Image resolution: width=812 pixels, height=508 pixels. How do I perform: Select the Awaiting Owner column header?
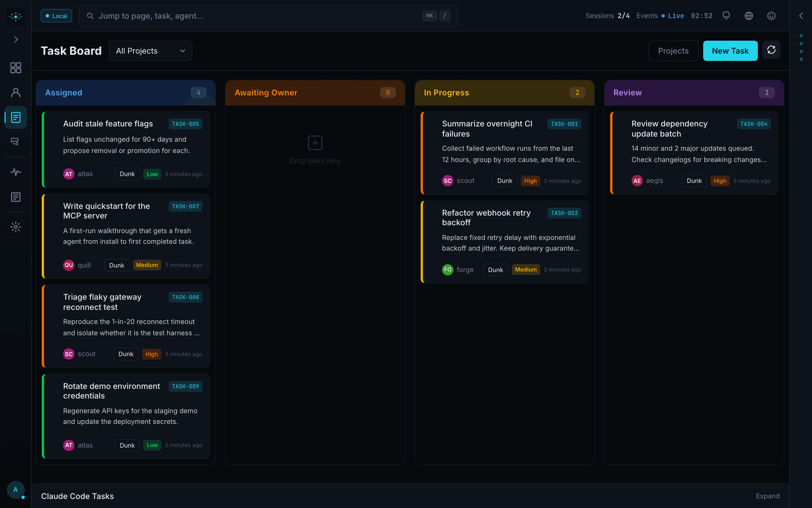coord(315,92)
